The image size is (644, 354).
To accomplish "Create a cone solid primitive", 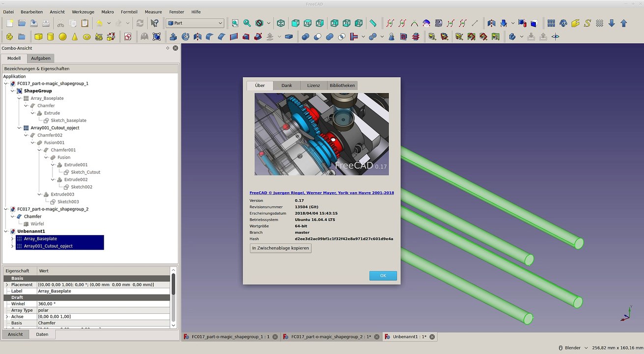I will point(75,36).
